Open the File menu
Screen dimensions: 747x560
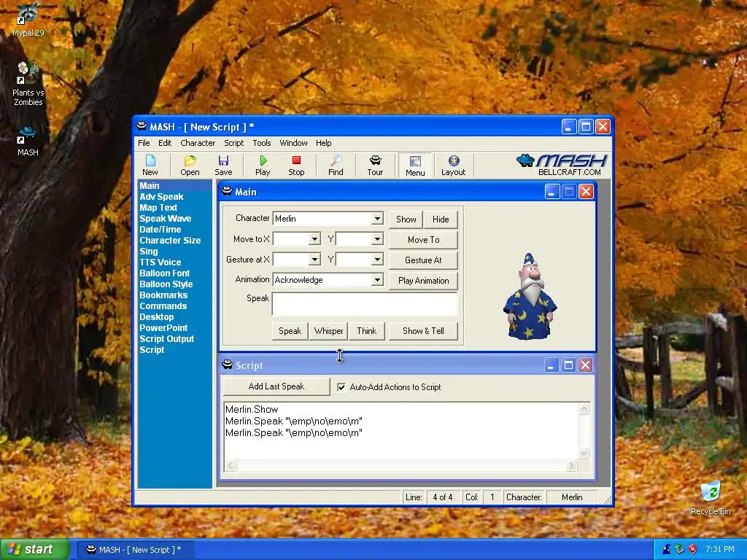point(144,143)
